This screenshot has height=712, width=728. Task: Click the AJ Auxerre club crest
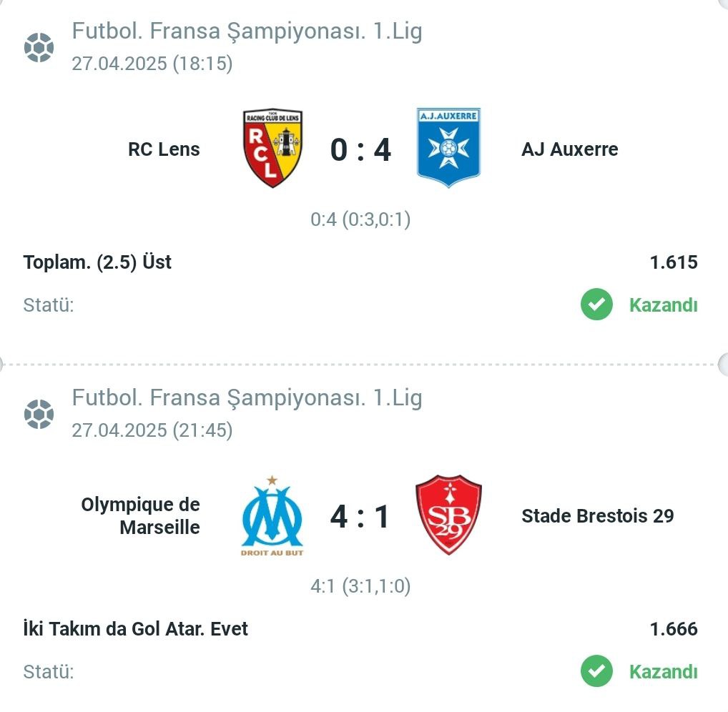coord(448,147)
